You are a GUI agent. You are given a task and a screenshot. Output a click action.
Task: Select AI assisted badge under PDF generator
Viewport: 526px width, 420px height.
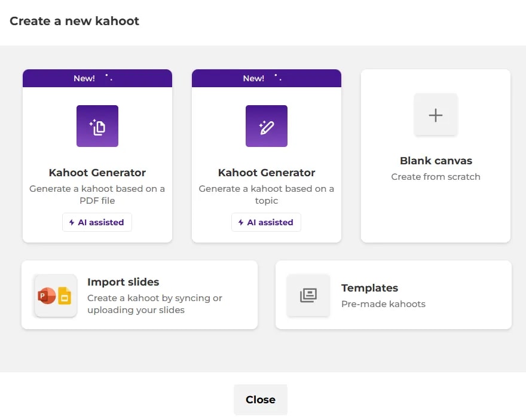(x=97, y=222)
